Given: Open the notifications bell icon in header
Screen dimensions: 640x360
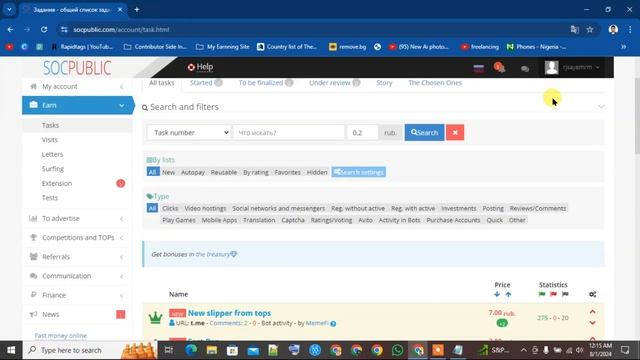Looking at the screenshot, I should coord(499,67).
